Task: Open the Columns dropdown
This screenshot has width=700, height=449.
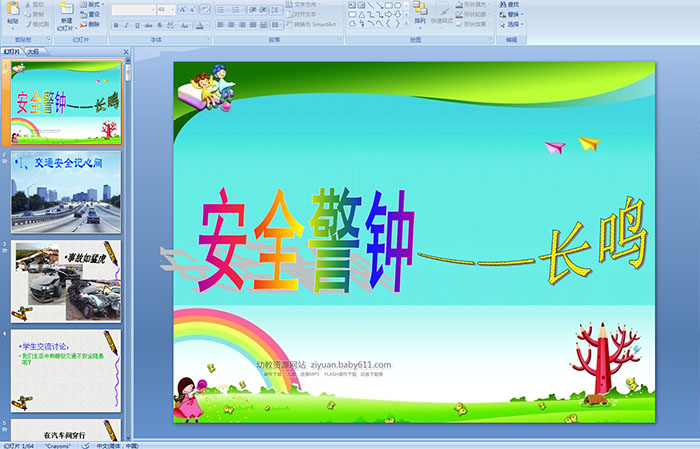Action: point(276,25)
